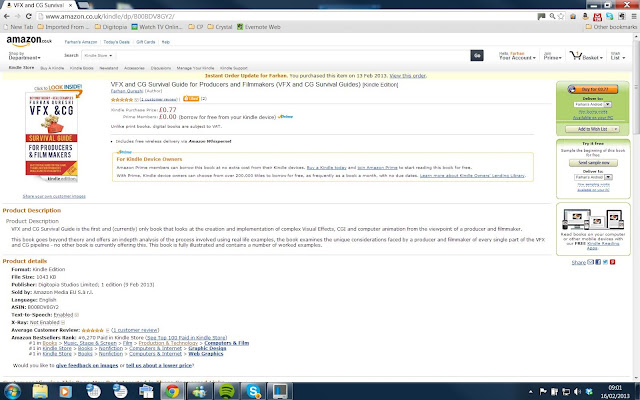Share on Twitter icon
This screenshot has width=640, height=400.
pyautogui.click(x=605, y=262)
